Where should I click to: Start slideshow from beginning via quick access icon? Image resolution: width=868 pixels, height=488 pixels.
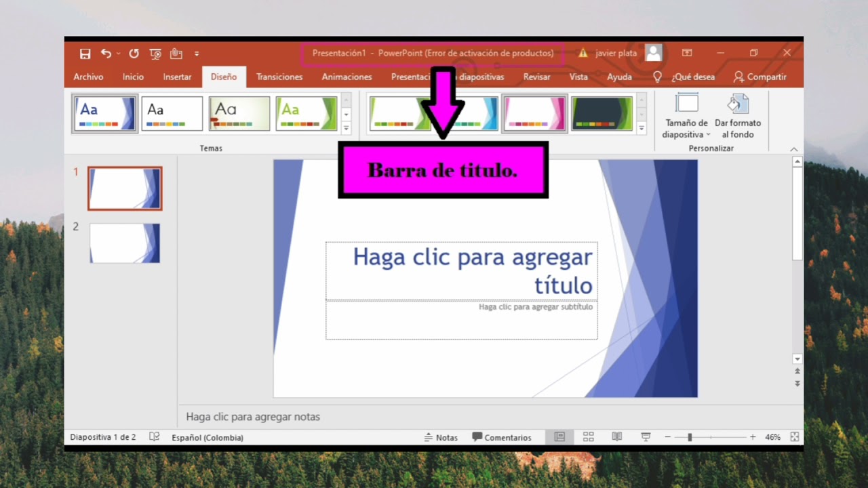(x=155, y=53)
